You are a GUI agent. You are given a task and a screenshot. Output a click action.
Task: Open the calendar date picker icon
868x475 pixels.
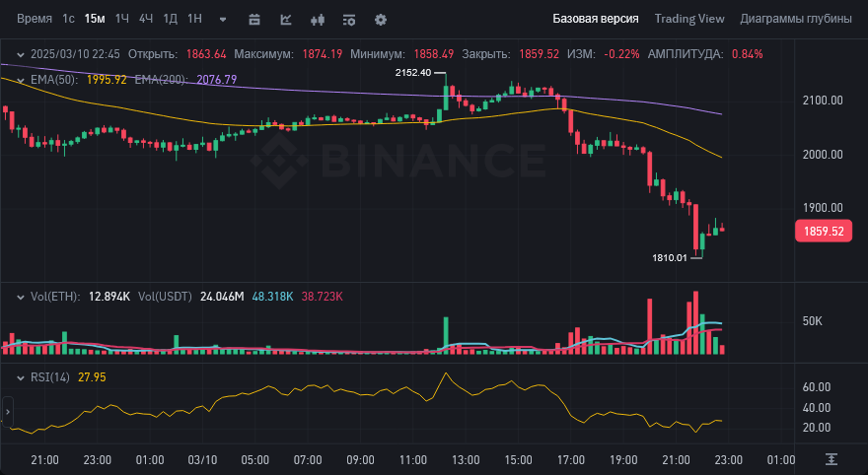[x=254, y=20]
